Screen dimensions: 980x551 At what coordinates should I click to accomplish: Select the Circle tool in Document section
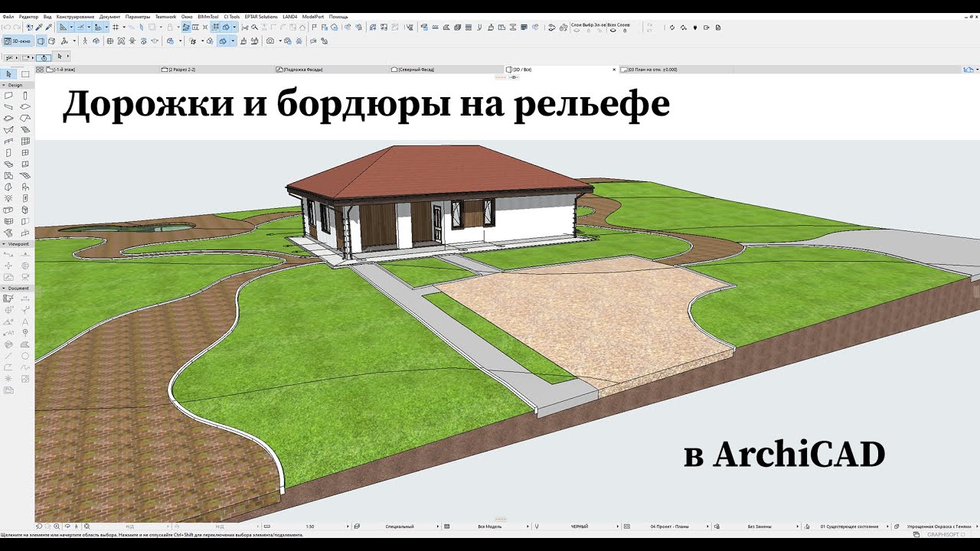click(x=25, y=355)
